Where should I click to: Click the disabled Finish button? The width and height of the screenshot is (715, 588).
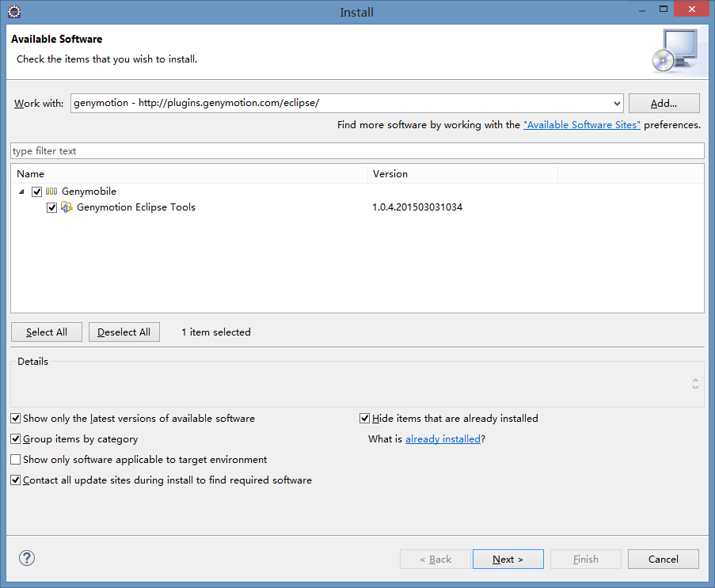[586, 560]
